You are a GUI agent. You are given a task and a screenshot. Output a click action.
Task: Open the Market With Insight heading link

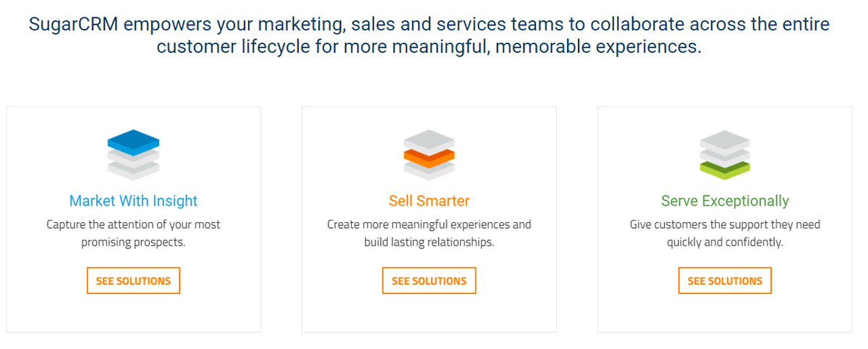tap(133, 201)
